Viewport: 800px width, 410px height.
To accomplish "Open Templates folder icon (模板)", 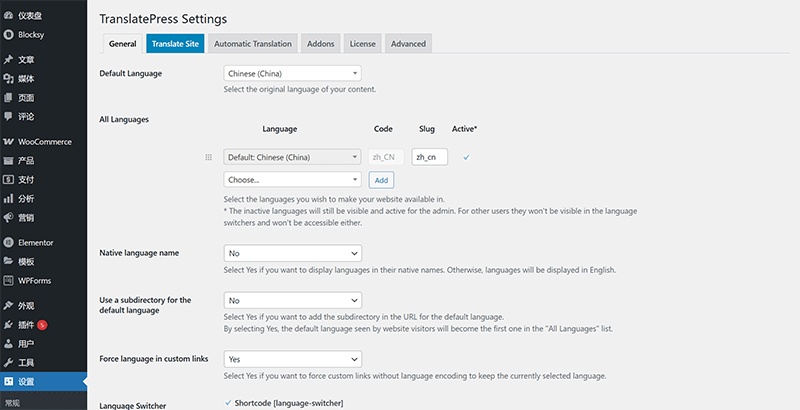I will [x=8, y=262].
